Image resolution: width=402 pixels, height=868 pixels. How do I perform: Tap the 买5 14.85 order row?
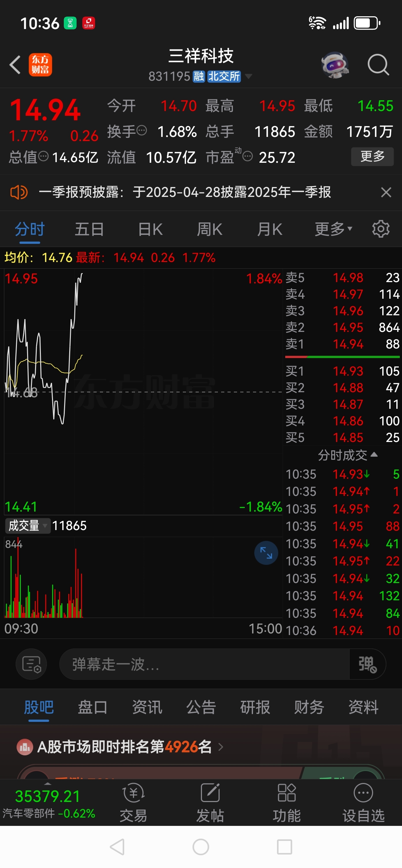(342, 438)
